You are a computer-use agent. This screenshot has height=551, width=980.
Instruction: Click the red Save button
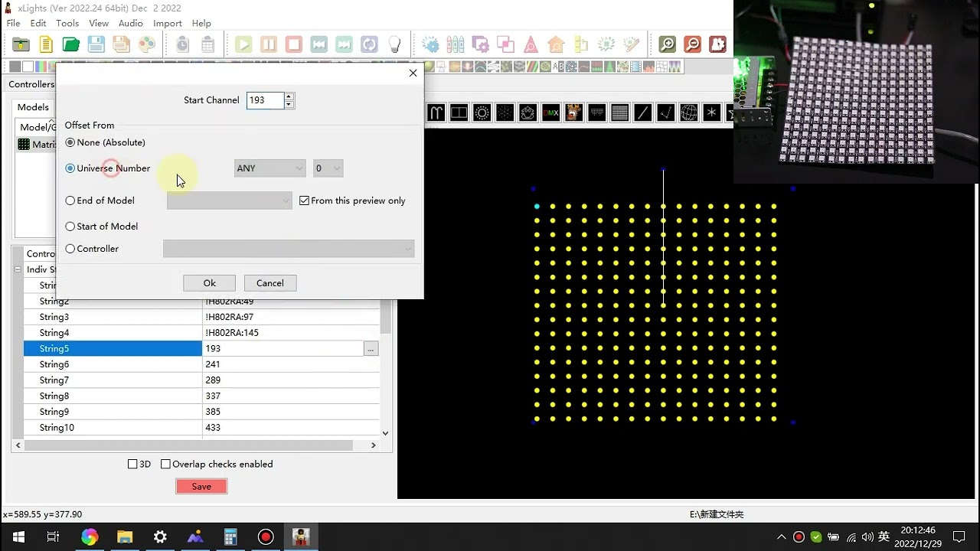coord(201,486)
